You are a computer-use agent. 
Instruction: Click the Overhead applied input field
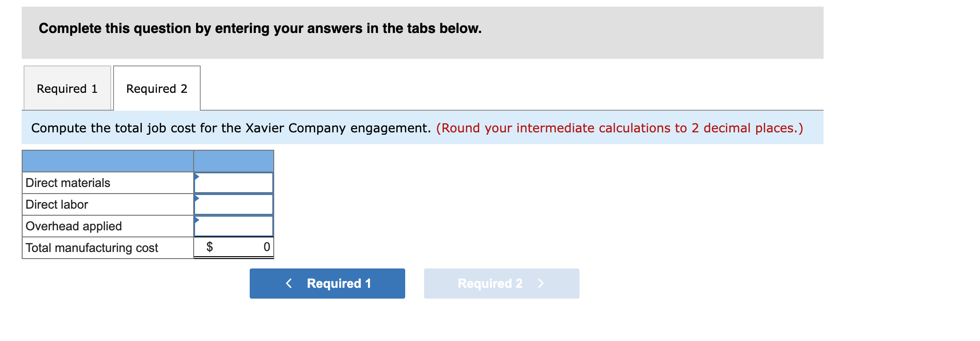point(236,225)
